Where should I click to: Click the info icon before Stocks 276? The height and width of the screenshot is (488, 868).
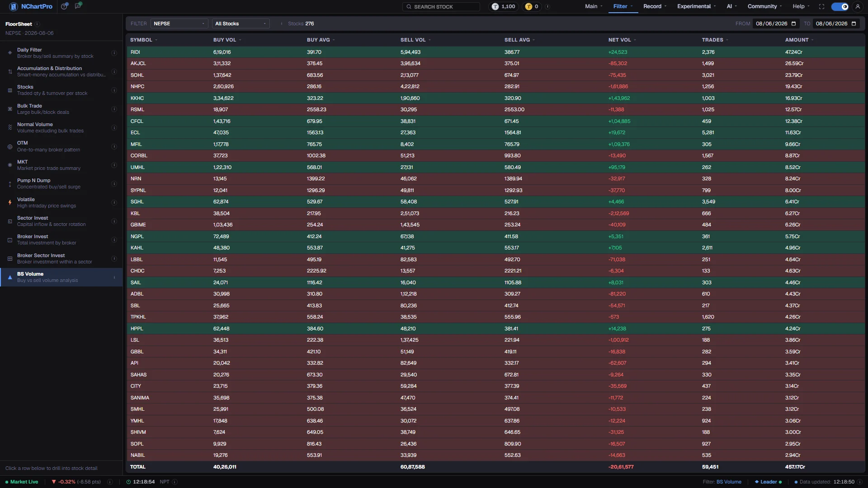(282, 23)
